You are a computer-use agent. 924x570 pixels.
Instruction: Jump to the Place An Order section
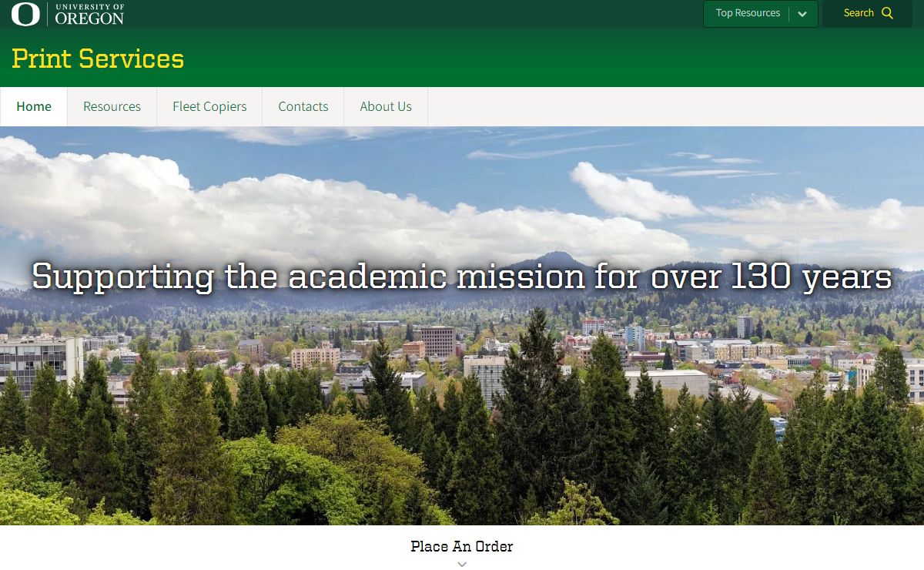pos(462,546)
